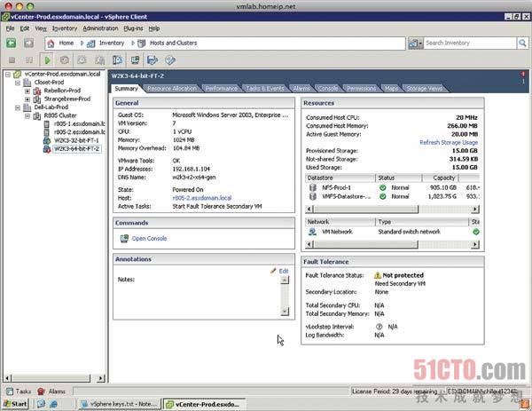Click the Power Off stop icon in toolbar

pyautogui.click(x=12, y=60)
